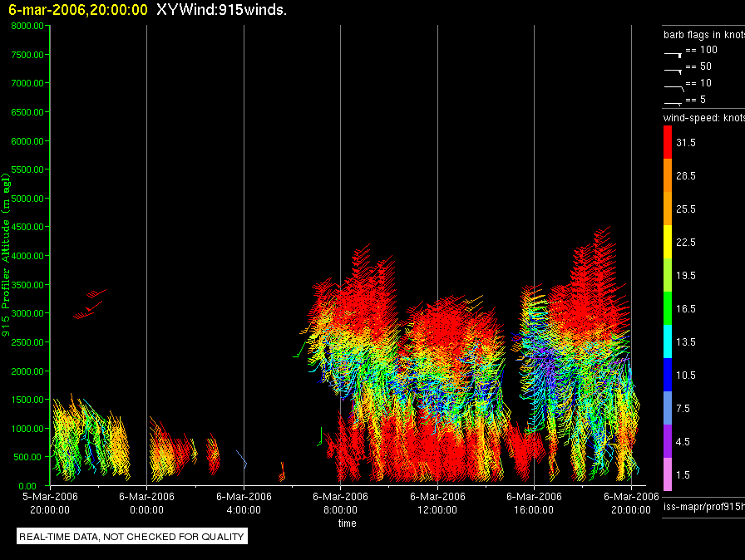Click the 22.5 wind-speed legend value
745x560 pixels.
686,243
